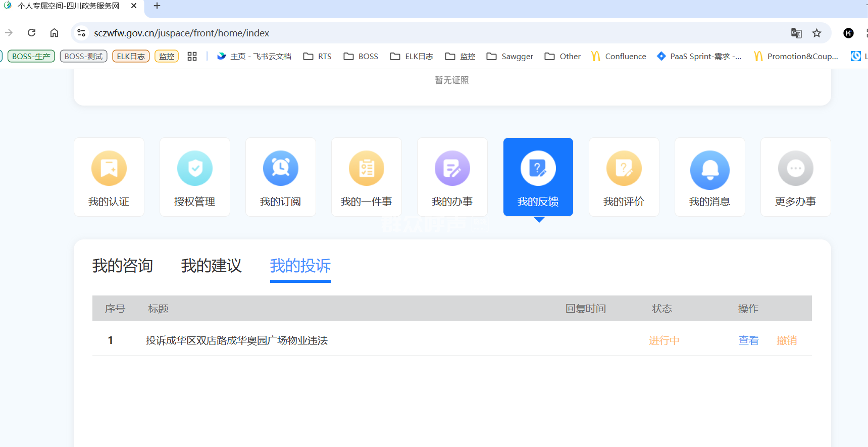The height and width of the screenshot is (447, 868).
Task: Switch to the 我的建议 tab
Action: point(212,266)
